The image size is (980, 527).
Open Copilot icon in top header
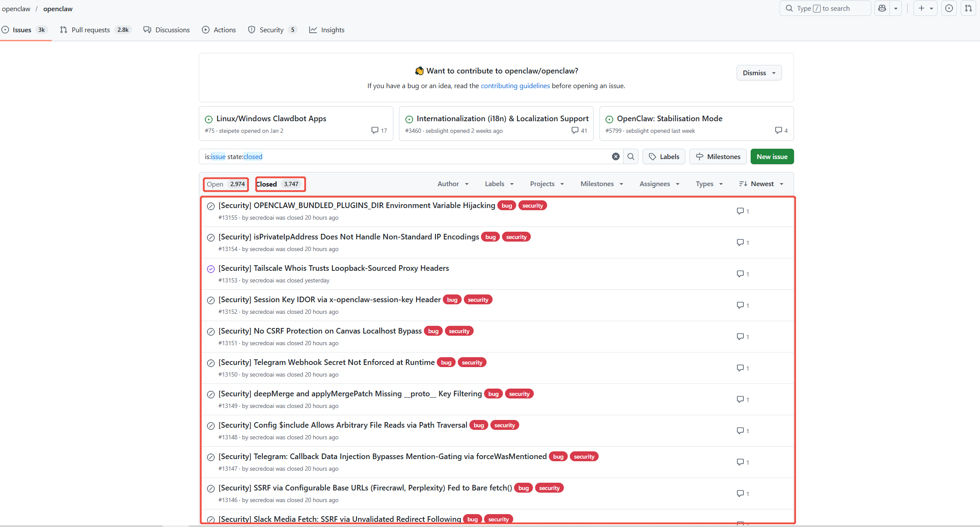click(882, 8)
